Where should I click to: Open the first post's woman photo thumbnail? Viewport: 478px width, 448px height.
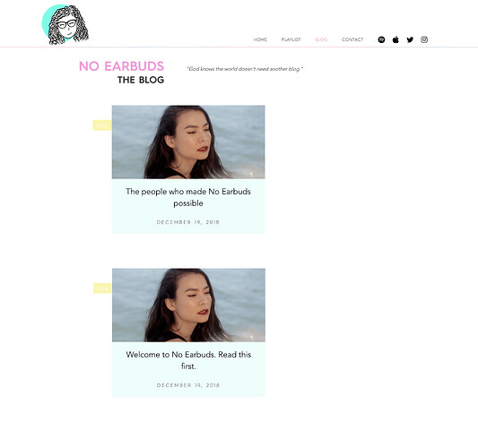click(188, 142)
